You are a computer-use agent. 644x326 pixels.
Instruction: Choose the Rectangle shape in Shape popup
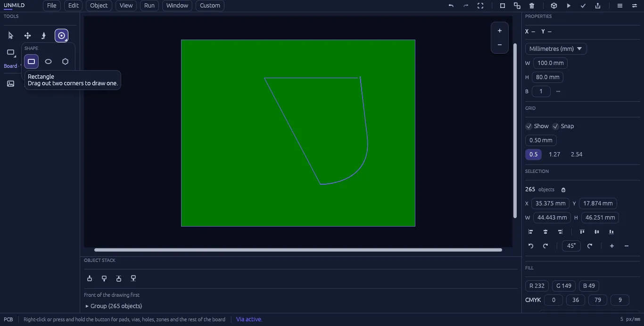pos(31,61)
